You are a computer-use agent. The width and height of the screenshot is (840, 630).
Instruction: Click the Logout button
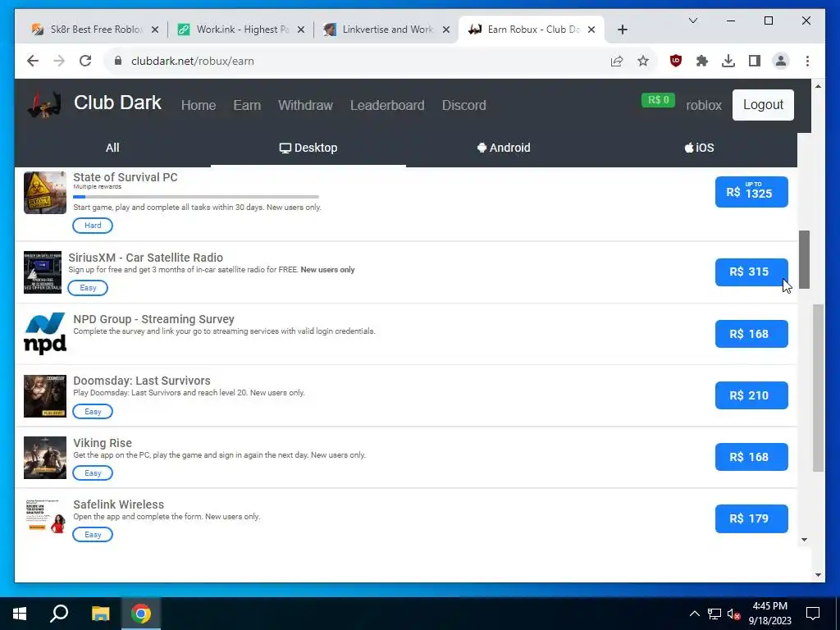coord(763,105)
